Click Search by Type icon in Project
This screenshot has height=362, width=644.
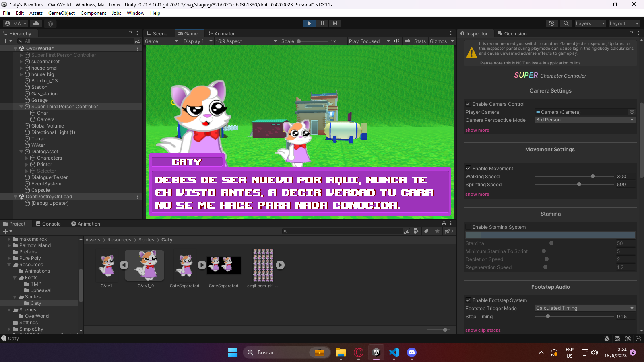click(416, 231)
